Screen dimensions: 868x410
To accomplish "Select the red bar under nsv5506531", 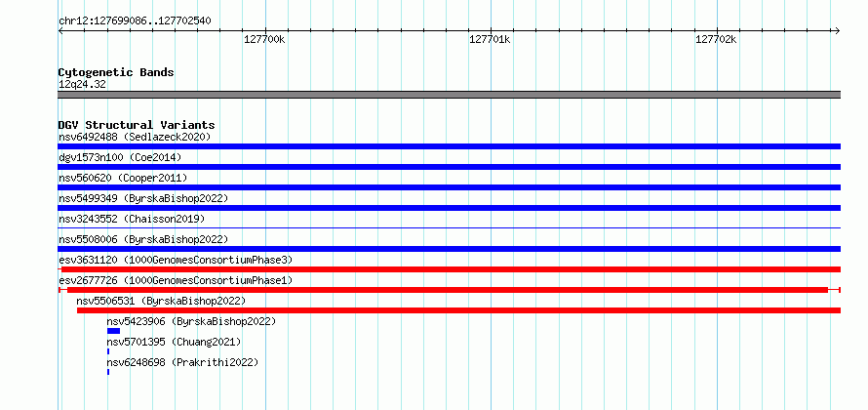I will [x=458, y=310].
